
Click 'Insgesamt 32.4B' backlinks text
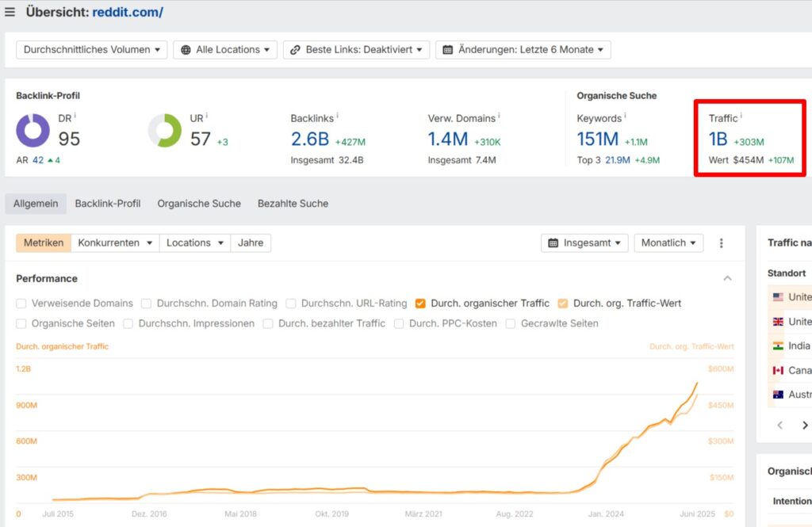pyautogui.click(x=327, y=161)
